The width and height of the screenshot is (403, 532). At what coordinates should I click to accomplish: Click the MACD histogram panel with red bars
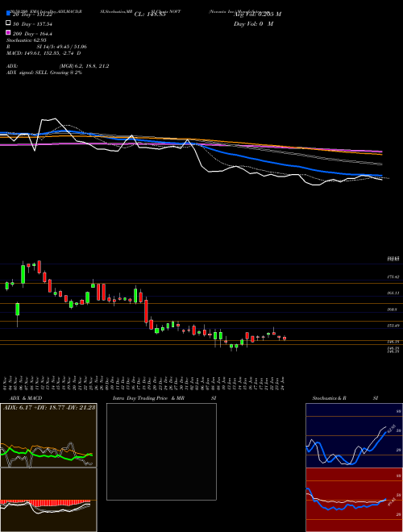pos(48,500)
